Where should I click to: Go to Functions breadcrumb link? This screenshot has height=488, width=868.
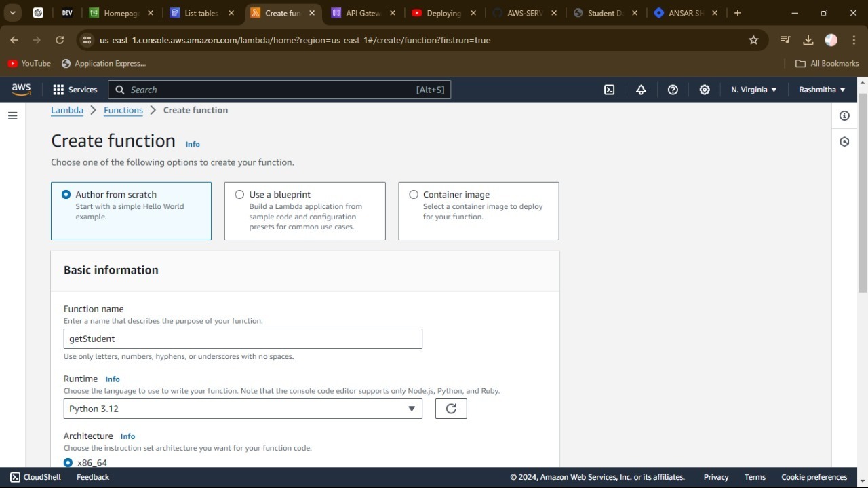tap(123, 110)
